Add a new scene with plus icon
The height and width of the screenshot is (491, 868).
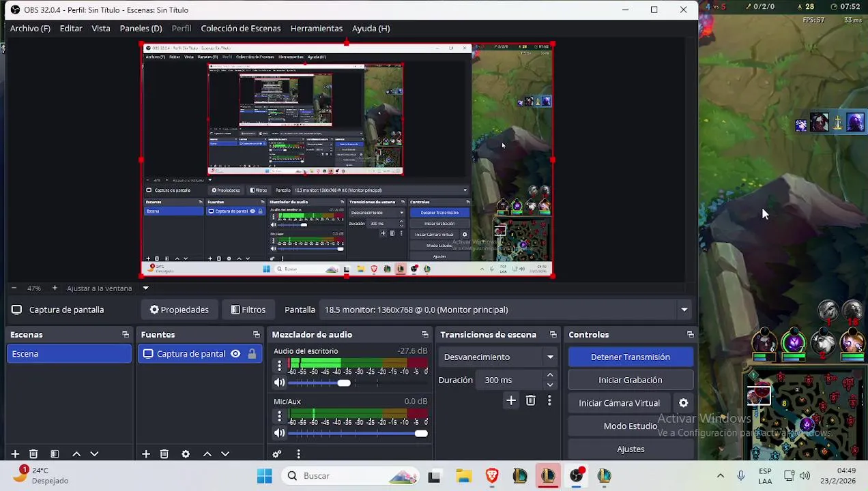coord(15,454)
